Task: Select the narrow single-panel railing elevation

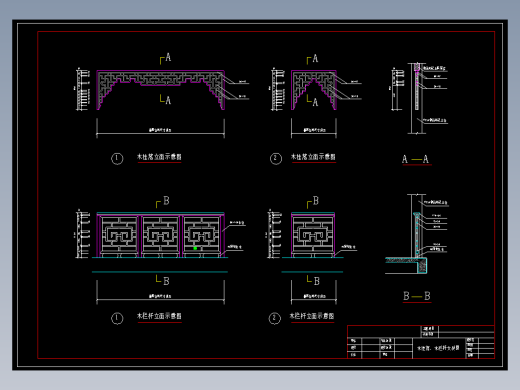Action: point(313,235)
